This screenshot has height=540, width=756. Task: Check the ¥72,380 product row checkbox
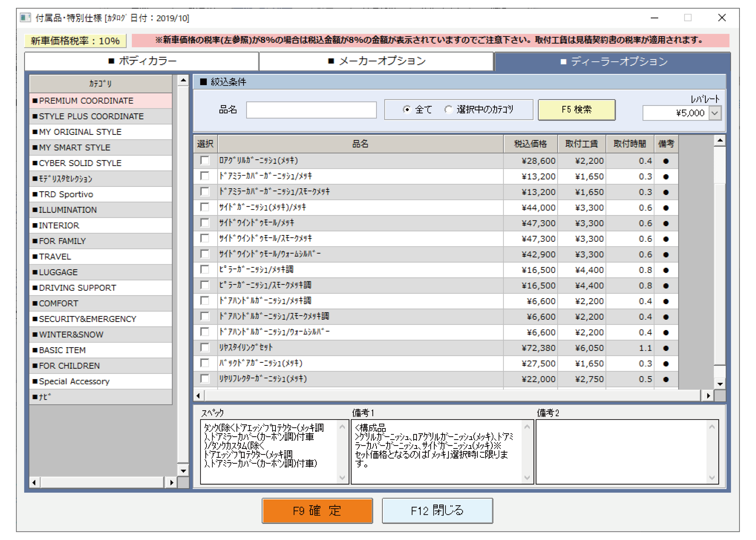coord(205,347)
